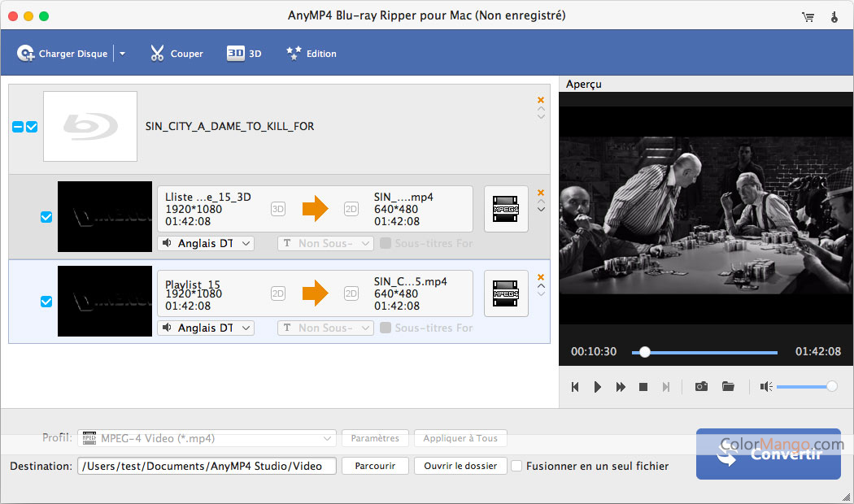Play the preview video
The width and height of the screenshot is (854, 504).
pos(598,387)
